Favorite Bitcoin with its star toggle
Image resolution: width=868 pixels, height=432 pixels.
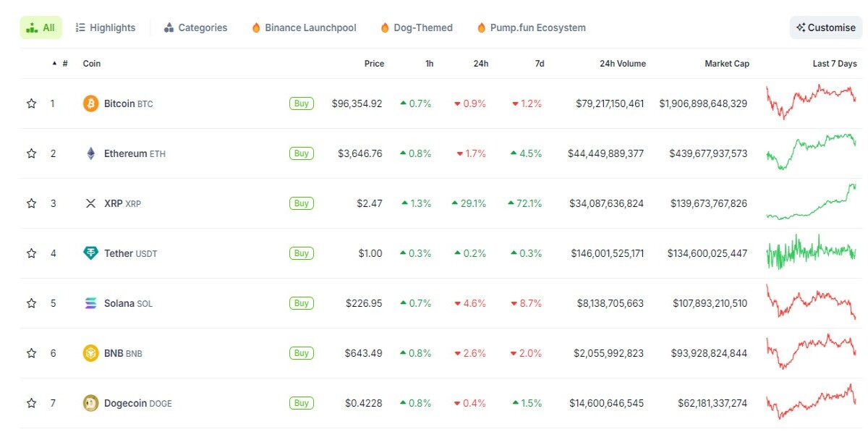(31, 103)
